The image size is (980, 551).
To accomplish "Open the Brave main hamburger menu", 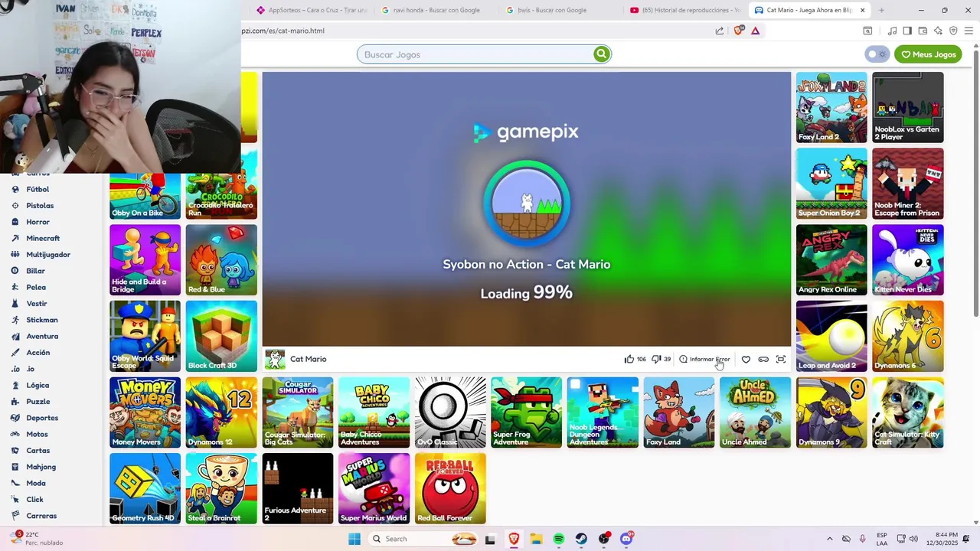I will click(x=969, y=31).
